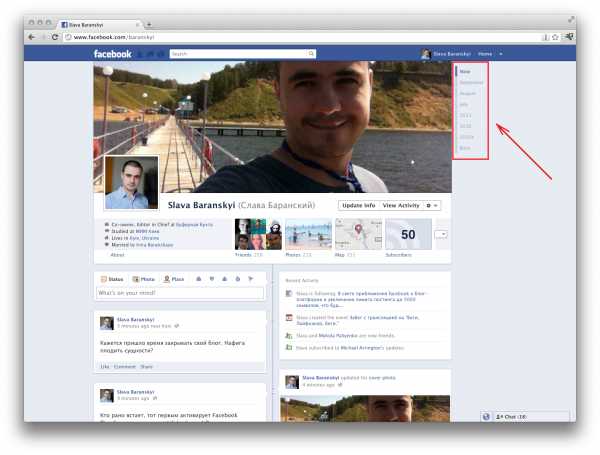Open the Chat bar at the bottom
The width and height of the screenshot is (600, 455).
point(530,416)
